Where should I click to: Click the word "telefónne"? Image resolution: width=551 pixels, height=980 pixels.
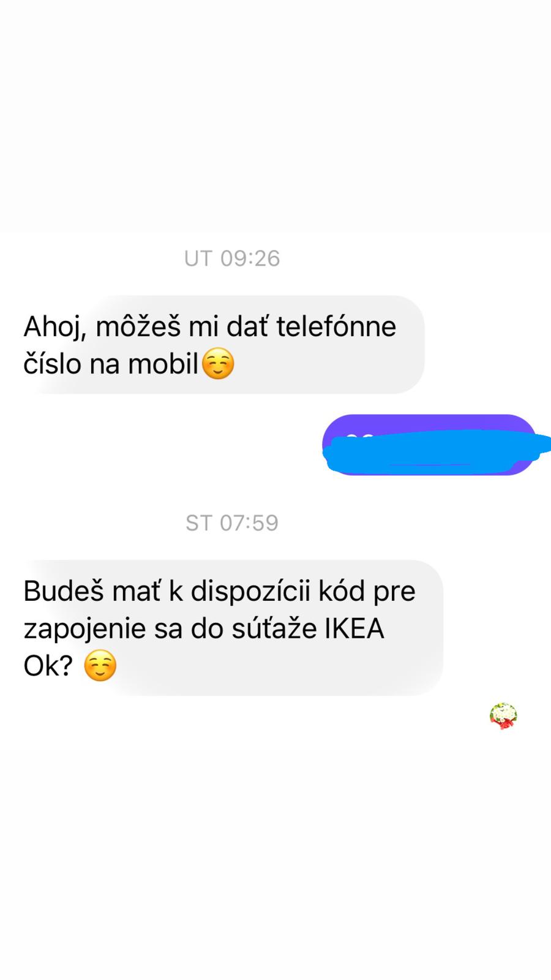(x=336, y=326)
